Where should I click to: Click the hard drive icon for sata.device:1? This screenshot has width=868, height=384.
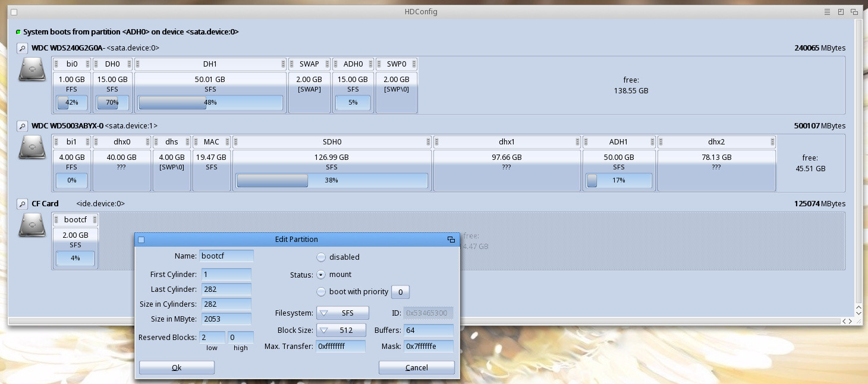tap(32, 147)
